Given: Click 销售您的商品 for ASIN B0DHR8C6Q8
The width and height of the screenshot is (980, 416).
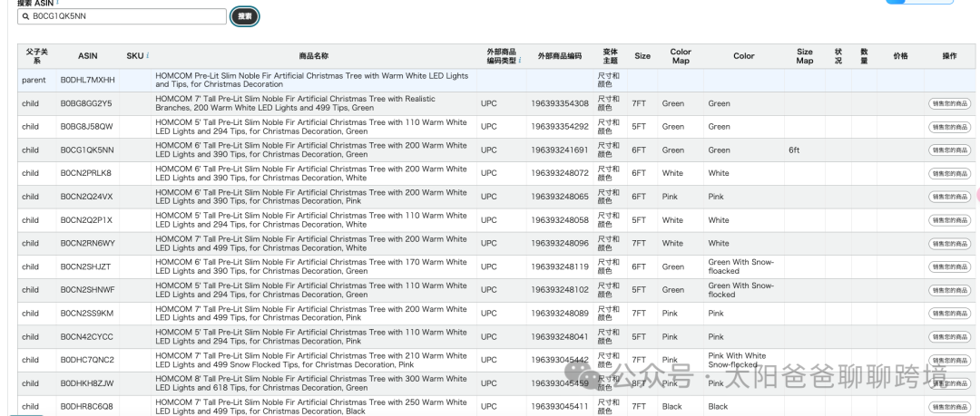Looking at the screenshot, I should tap(949, 407).
